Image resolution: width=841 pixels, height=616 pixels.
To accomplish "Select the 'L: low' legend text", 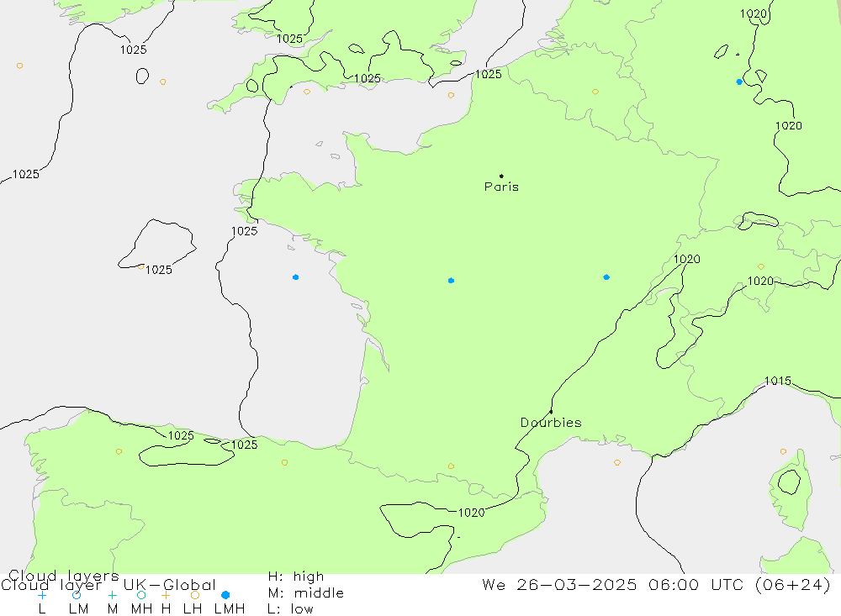I will 290,609.
